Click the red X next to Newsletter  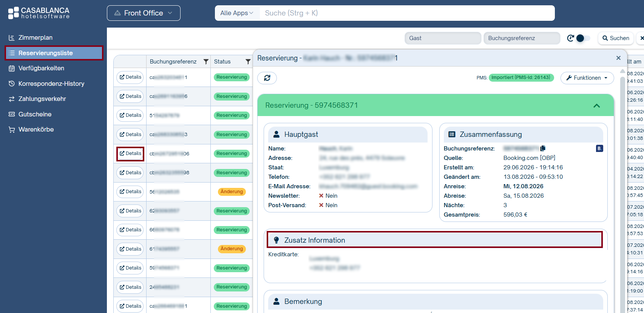321,196
